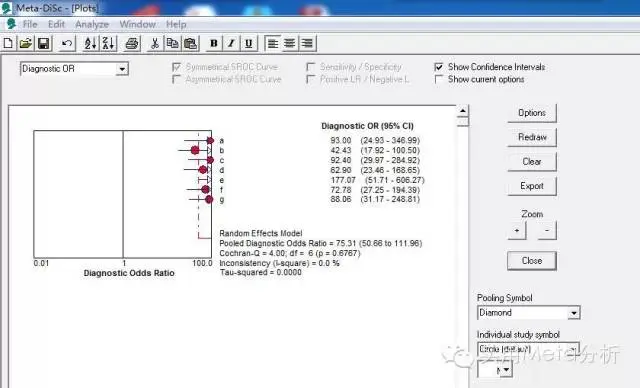Toggle Symmetrical SROC Curve checkbox

coord(177,67)
